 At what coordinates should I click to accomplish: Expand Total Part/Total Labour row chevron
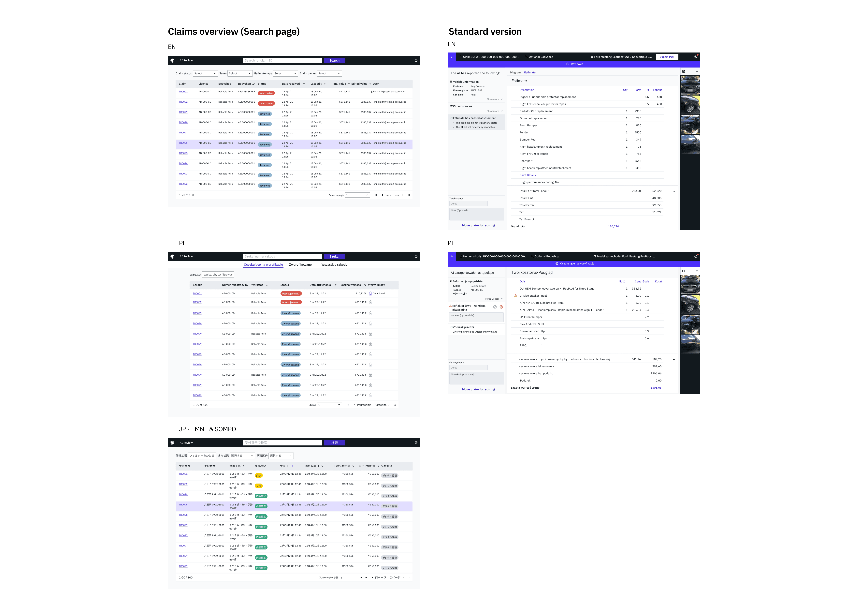click(x=674, y=191)
